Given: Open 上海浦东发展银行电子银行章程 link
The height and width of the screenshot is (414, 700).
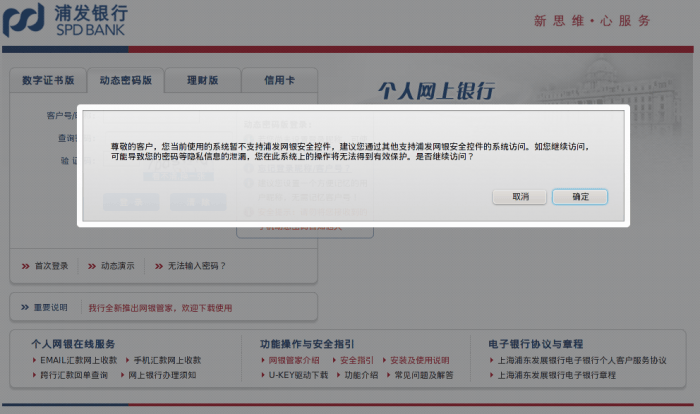Looking at the screenshot, I should click(557, 376).
